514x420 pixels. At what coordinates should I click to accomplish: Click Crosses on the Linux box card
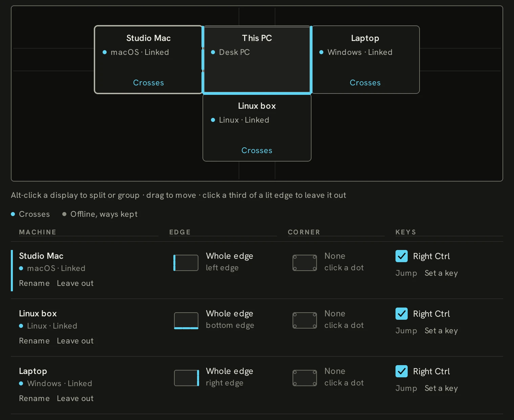[x=257, y=150]
